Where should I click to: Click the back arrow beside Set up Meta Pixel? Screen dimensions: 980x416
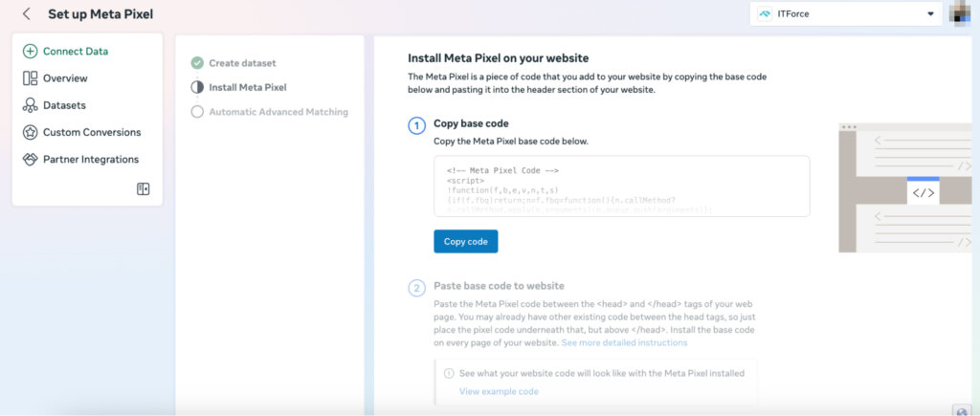27,14
